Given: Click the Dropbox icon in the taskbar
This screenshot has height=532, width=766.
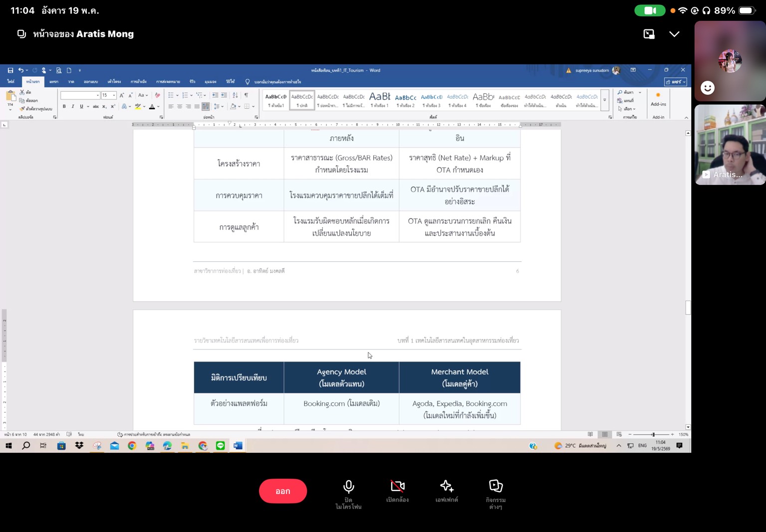Looking at the screenshot, I should coord(79,446).
